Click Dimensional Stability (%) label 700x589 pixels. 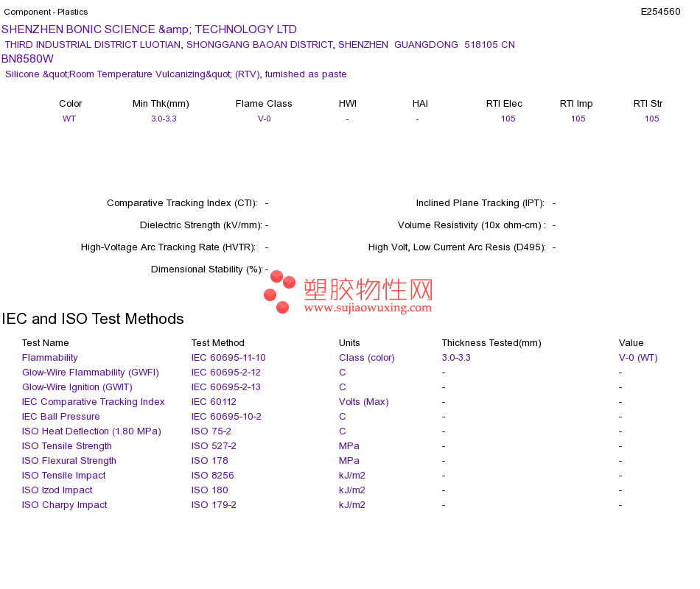[x=207, y=269]
